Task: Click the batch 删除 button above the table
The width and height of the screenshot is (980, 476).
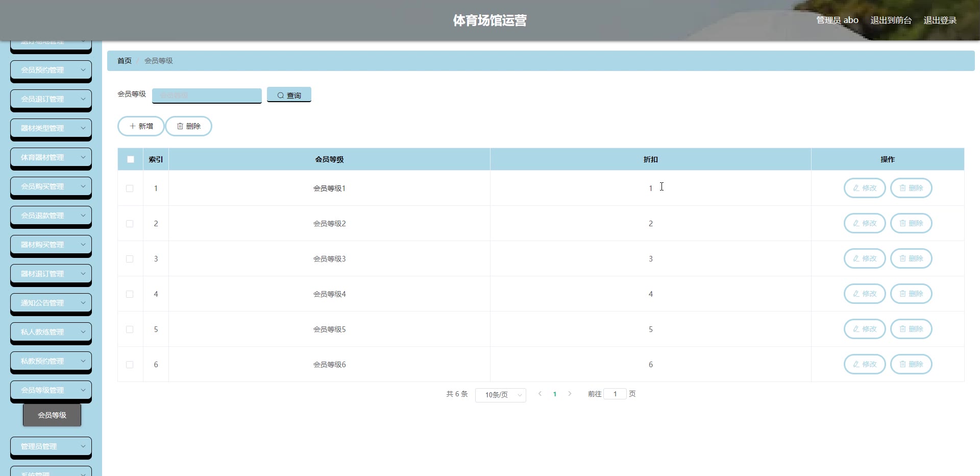Action: [x=188, y=126]
